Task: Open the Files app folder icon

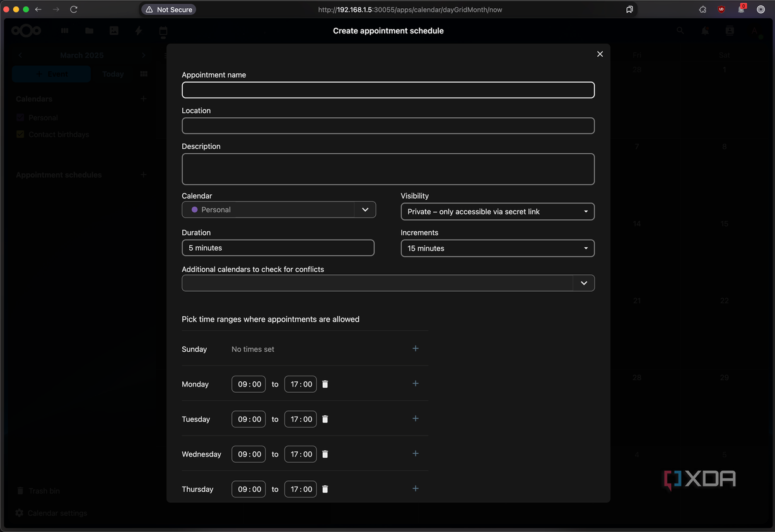Action: point(90,30)
